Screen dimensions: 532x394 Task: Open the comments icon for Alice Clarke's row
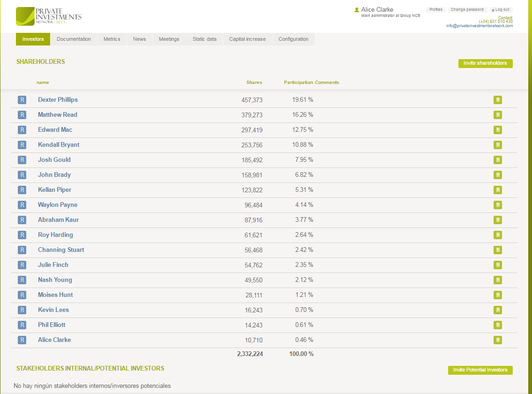(497, 340)
